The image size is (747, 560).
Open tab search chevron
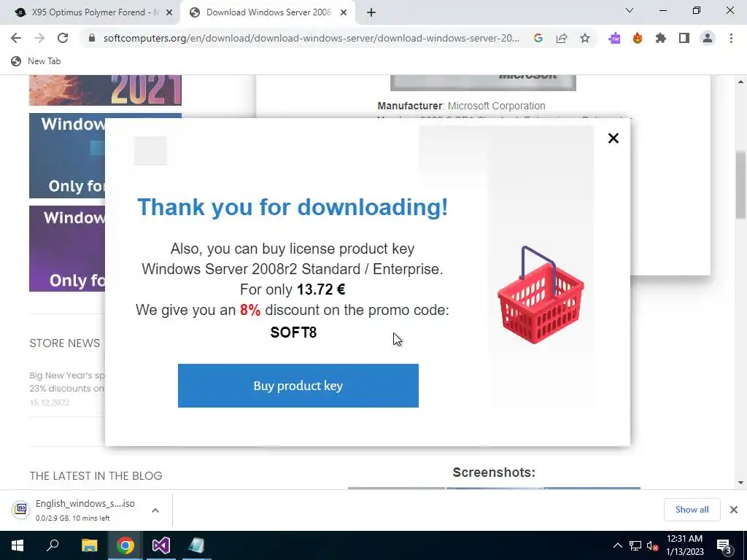(x=630, y=10)
